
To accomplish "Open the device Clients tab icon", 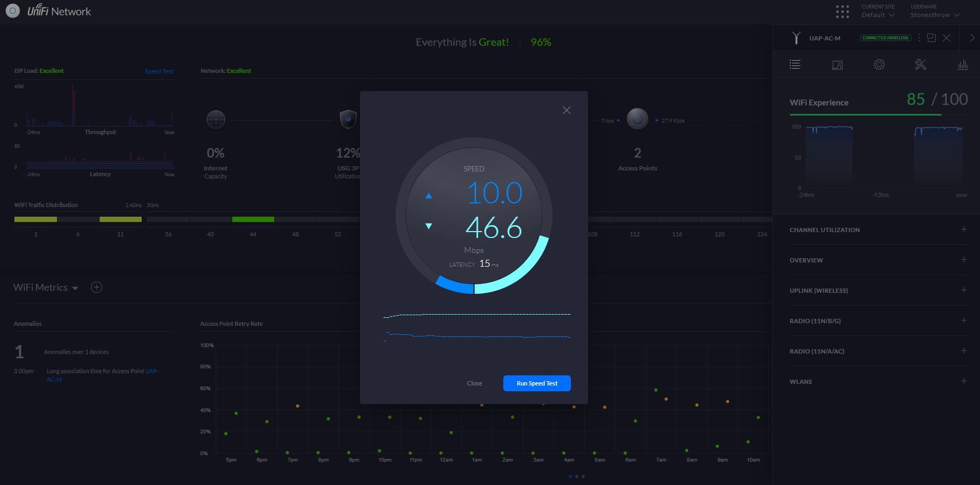I will pos(837,65).
